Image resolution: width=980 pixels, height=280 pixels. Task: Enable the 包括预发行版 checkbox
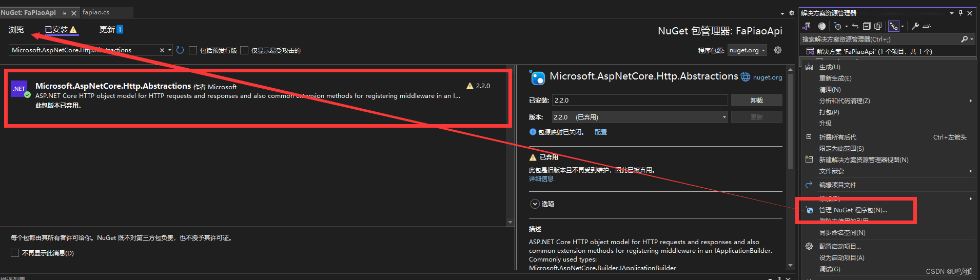[x=193, y=50]
